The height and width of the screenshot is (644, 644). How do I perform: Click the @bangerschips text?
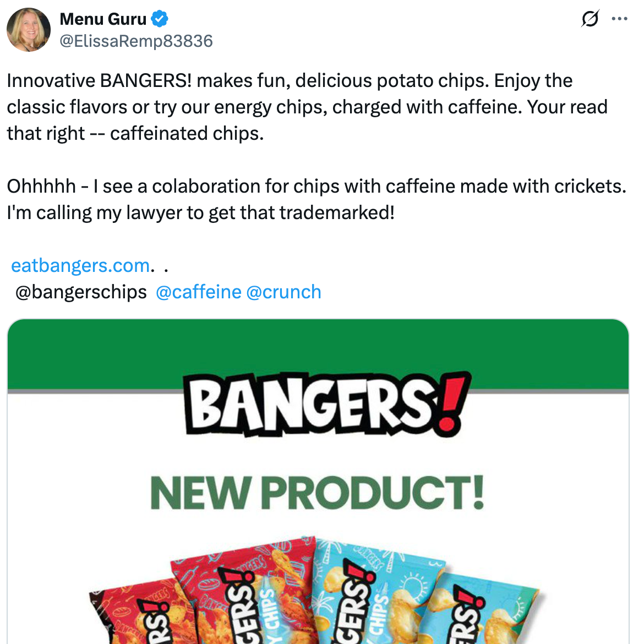pos(81,292)
